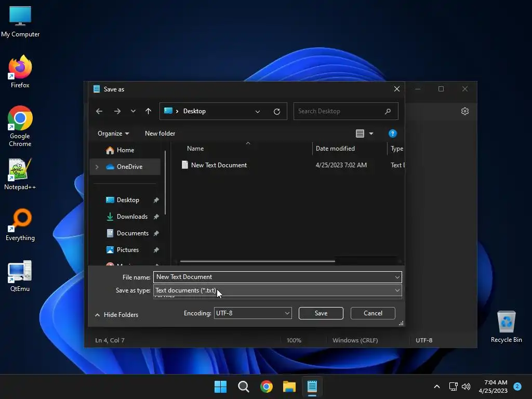The width and height of the screenshot is (532, 399).
Task: Open Notepad settings gear icon
Action: click(465, 111)
